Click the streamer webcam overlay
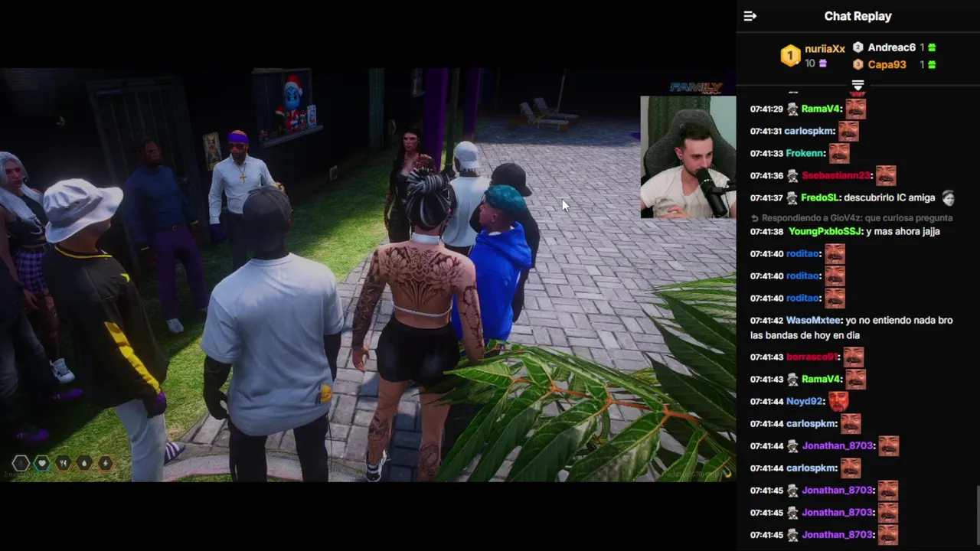This screenshot has height=551, width=980. click(x=688, y=157)
